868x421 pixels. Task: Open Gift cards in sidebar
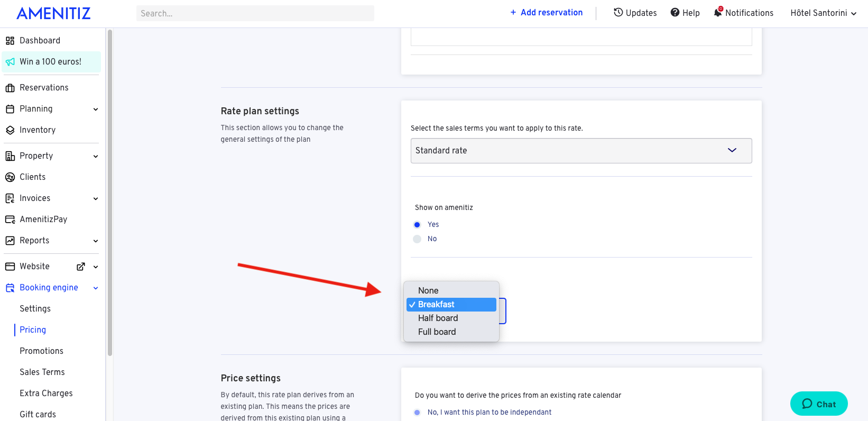point(38,414)
